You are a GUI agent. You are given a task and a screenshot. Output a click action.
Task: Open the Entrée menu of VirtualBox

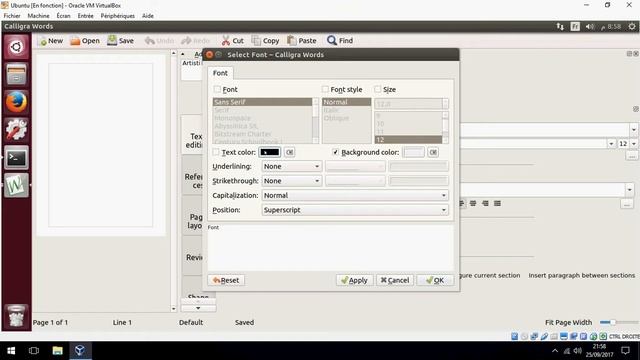(85, 16)
